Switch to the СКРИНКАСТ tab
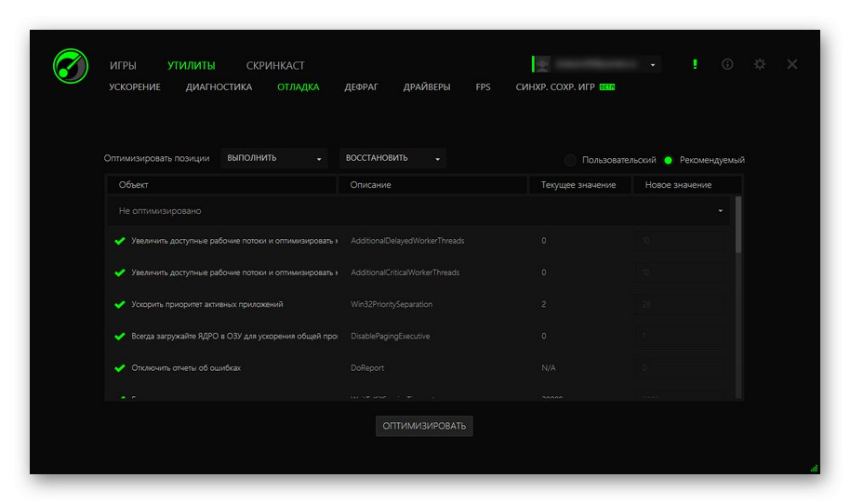The width and height of the screenshot is (850, 504). coord(275,66)
